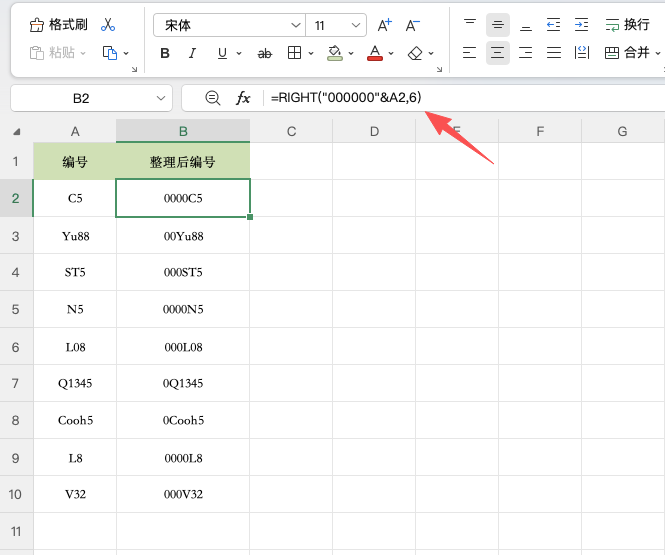
Task: Select row 5 header
Action: (x=16, y=309)
